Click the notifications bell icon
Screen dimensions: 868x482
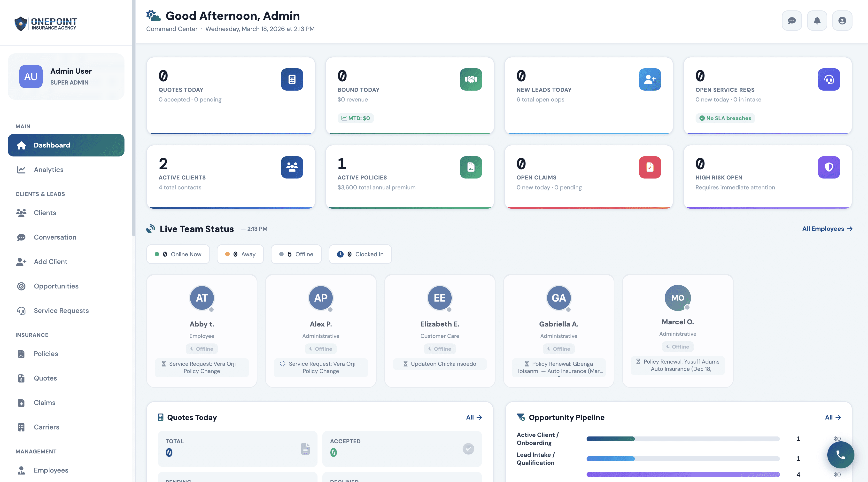pos(817,21)
